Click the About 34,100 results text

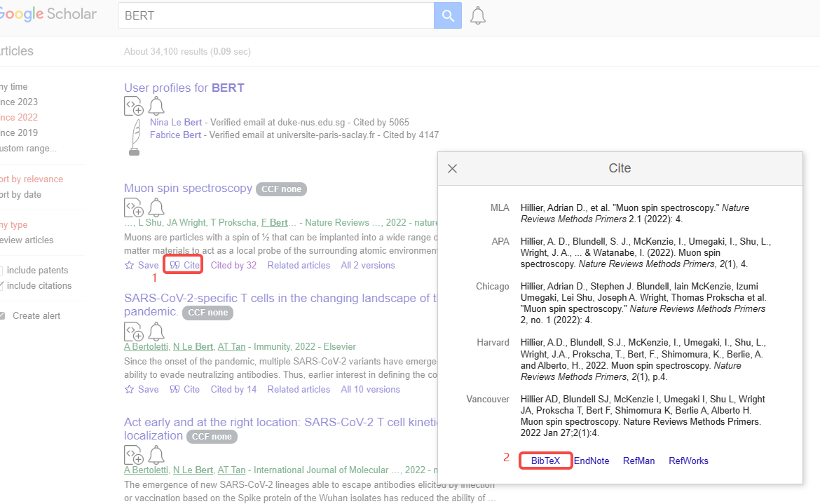[x=187, y=51]
